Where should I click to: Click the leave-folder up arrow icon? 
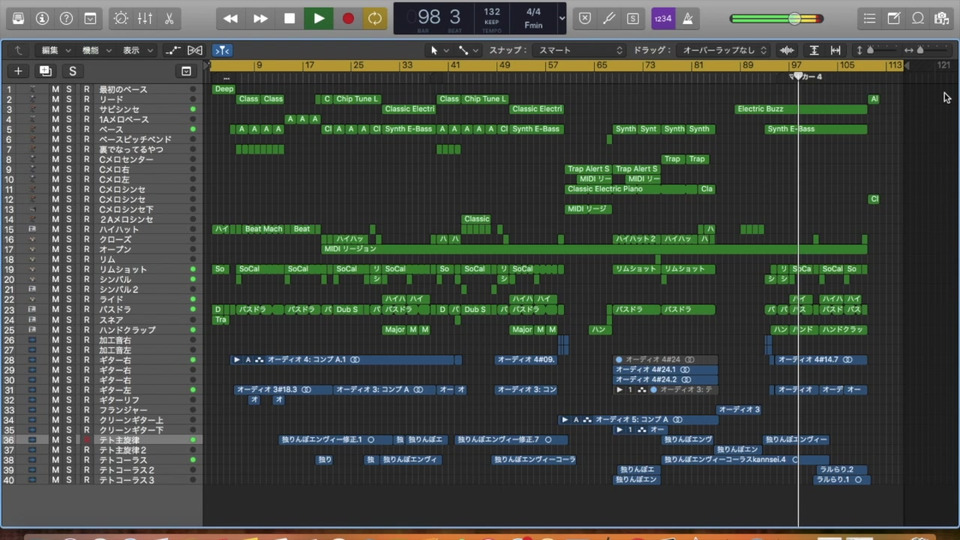point(18,50)
